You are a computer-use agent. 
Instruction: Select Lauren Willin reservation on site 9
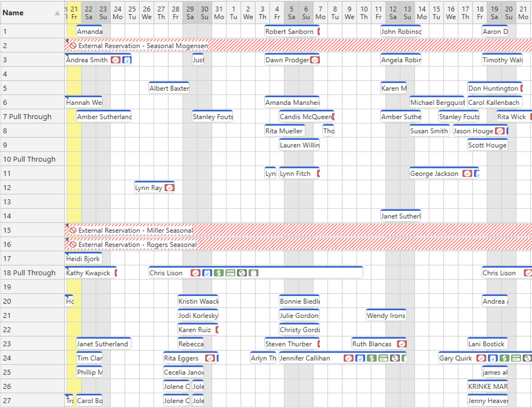tap(299, 145)
